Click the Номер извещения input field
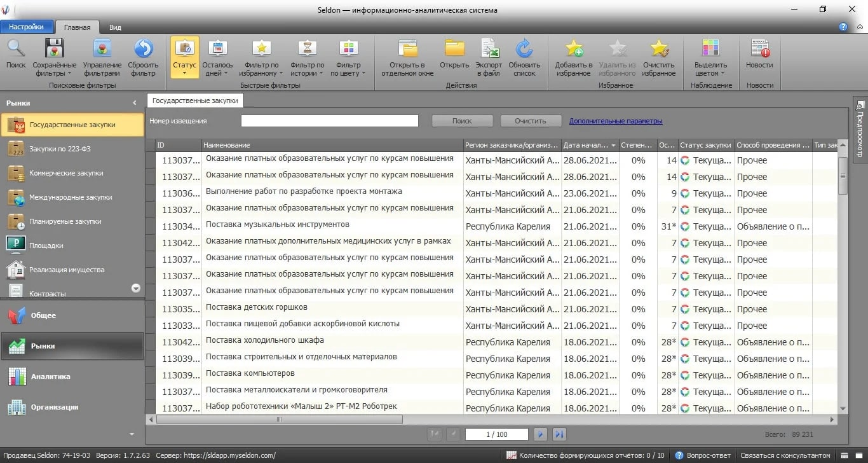Screen dimensions: 868x463 pyautogui.click(x=329, y=121)
